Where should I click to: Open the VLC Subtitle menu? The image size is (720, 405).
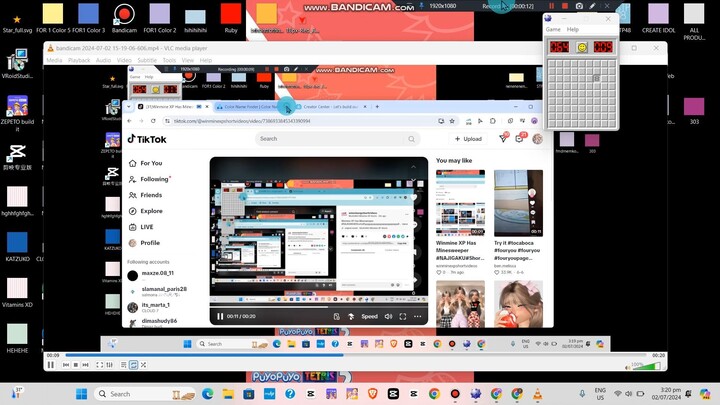point(147,60)
